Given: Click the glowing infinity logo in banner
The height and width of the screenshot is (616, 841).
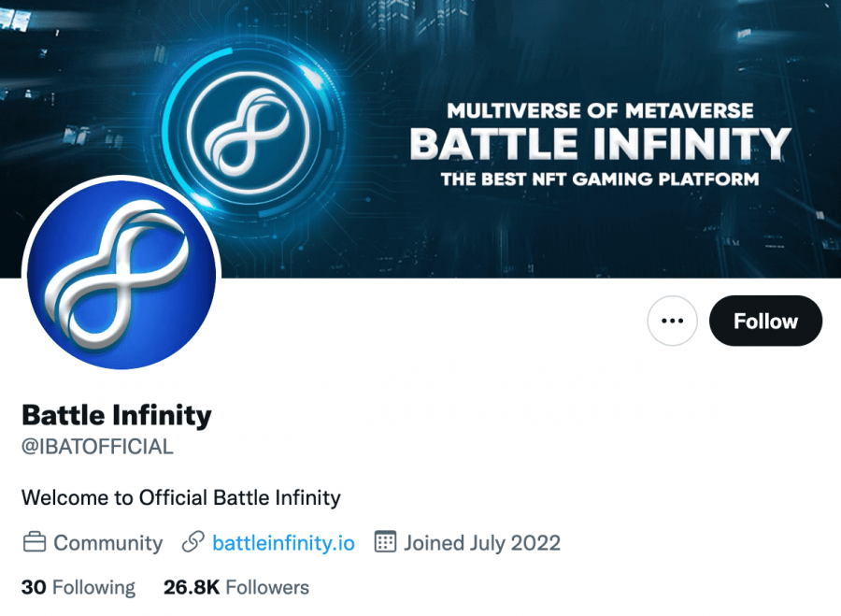Looking at the screenshot, I should [249, 131].
